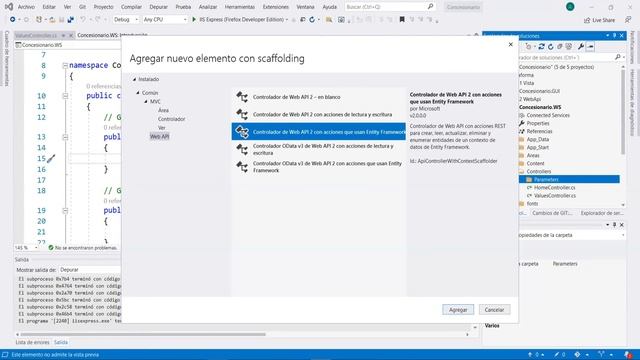Open the Analizar menu
Image resolution: width=640 pixels, height=360 pixels.
click(208, 7)
